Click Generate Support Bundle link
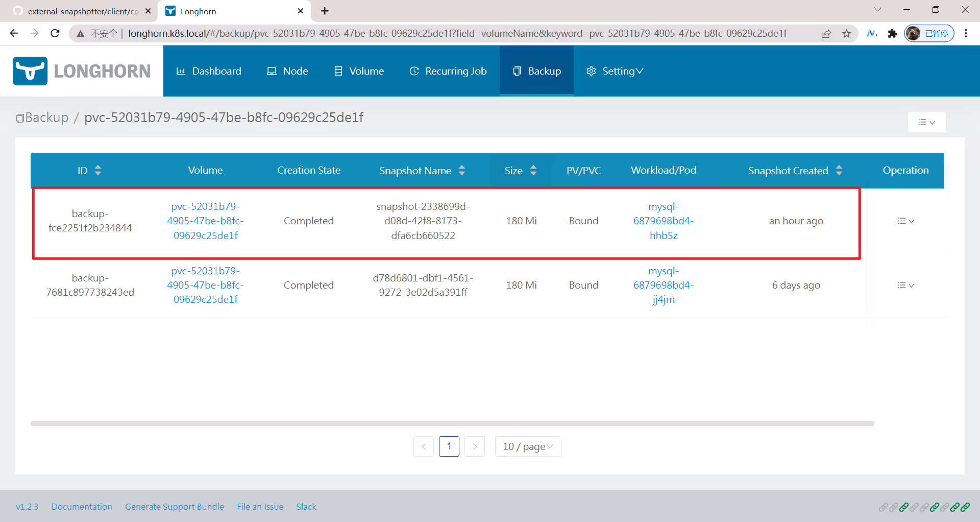Image resolution: width=980 pixels, height=522 pixels. [175, 507]
